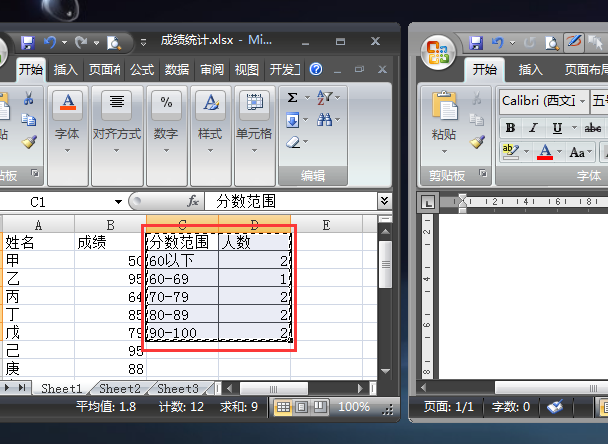Click the Clear eraser icon in Excel
608x444 pixels.
click(x=294, y=142)
